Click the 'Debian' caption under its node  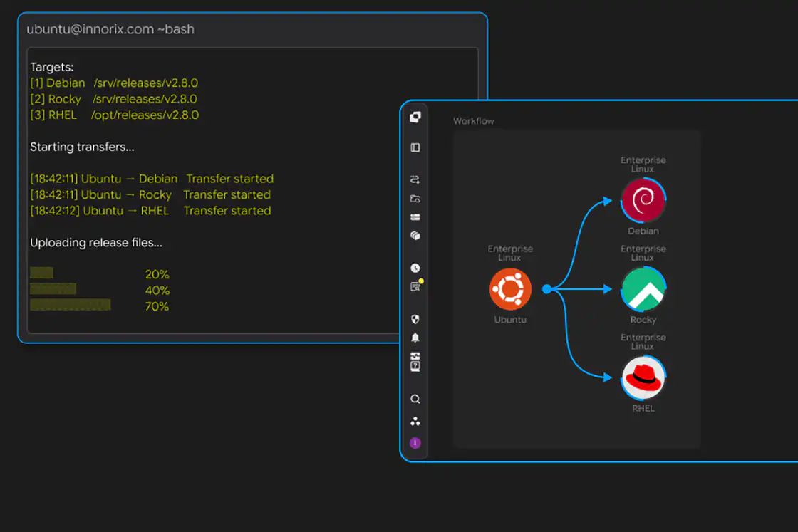[x=643, y=231]
